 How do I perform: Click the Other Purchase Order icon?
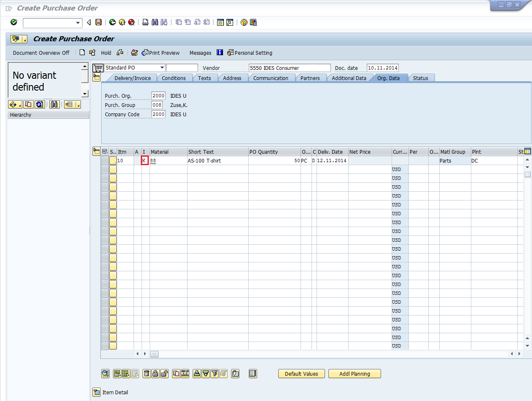coord(92,53)
